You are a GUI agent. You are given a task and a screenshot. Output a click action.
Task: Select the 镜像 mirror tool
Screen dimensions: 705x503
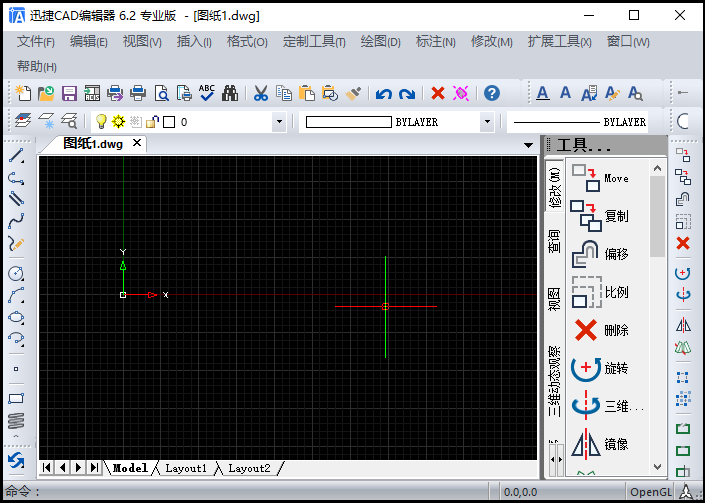[601, 444]
